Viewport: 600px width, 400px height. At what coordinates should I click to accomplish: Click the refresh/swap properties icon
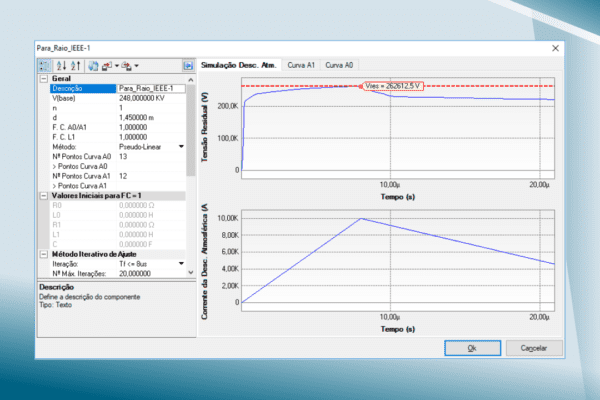(x=93, y=66)
